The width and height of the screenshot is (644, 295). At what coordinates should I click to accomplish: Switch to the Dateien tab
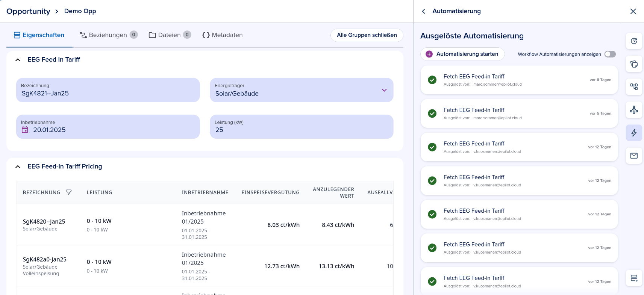(x=170, y=35)
